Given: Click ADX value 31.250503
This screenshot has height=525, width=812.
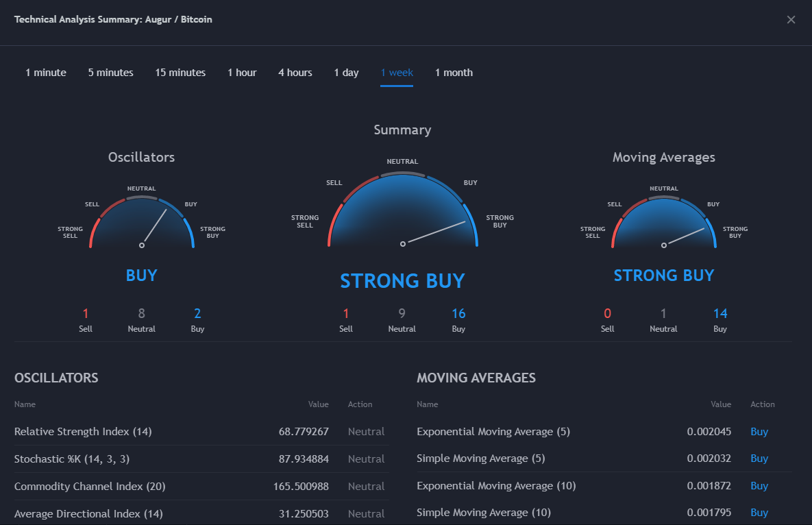Looking at the screenshot, I should point(304,513).
